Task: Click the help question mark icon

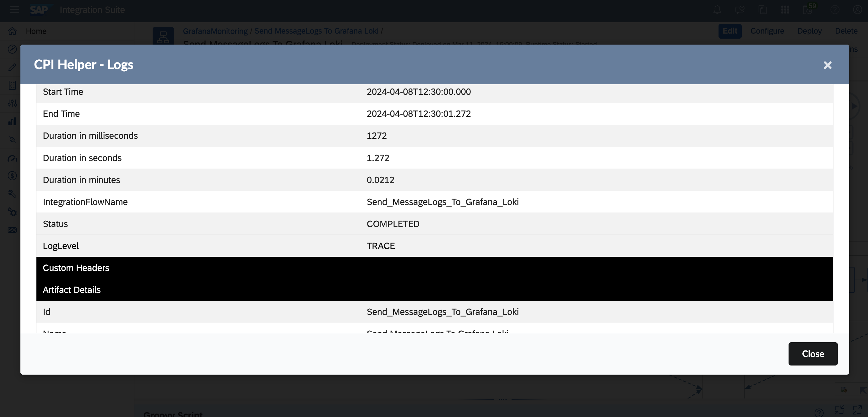Action: tap(835, 10)
